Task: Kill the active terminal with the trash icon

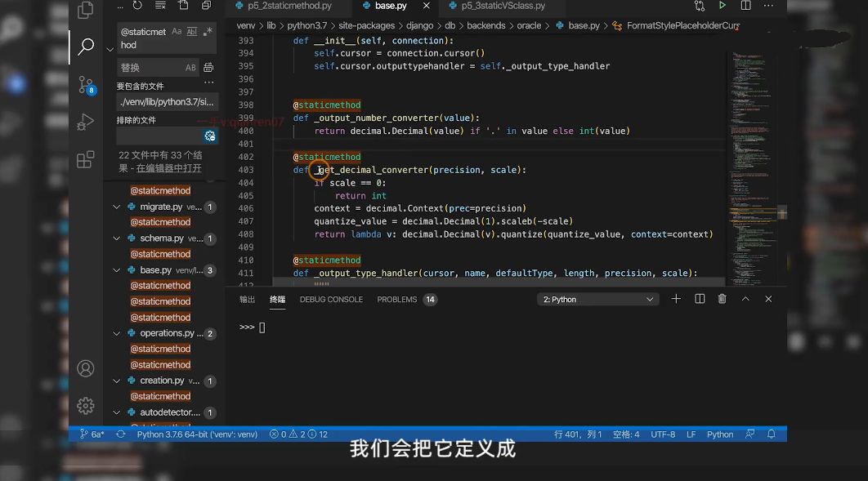Action: click(722, 299)
